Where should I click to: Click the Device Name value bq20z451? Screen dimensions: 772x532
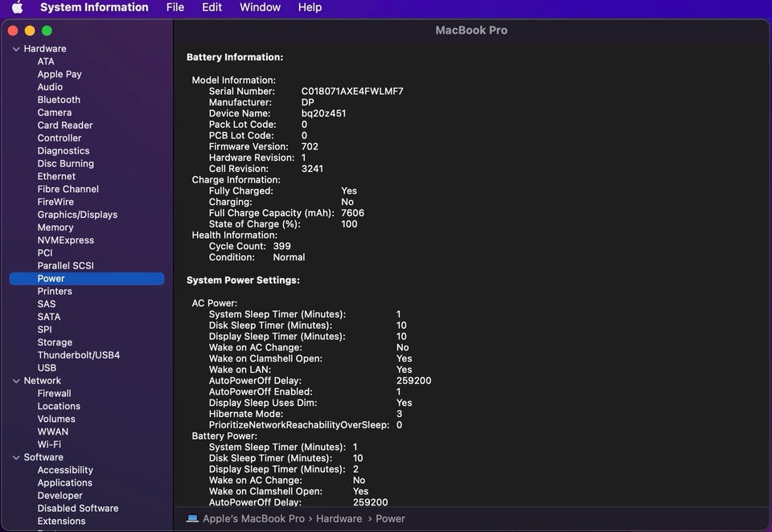point(323,113)
